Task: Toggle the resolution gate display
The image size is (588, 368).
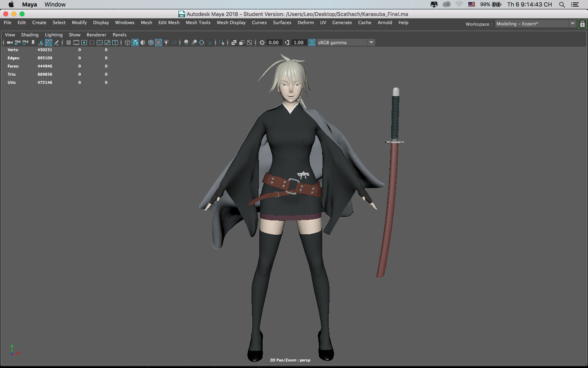Action: pyautogui.click(x=84, y=43)
